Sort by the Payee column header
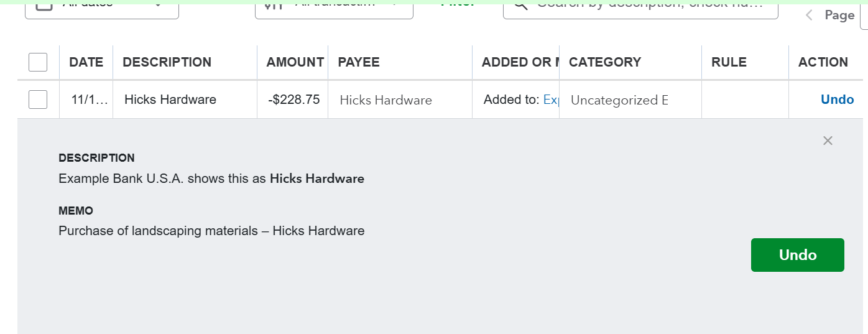 (358, 62)
